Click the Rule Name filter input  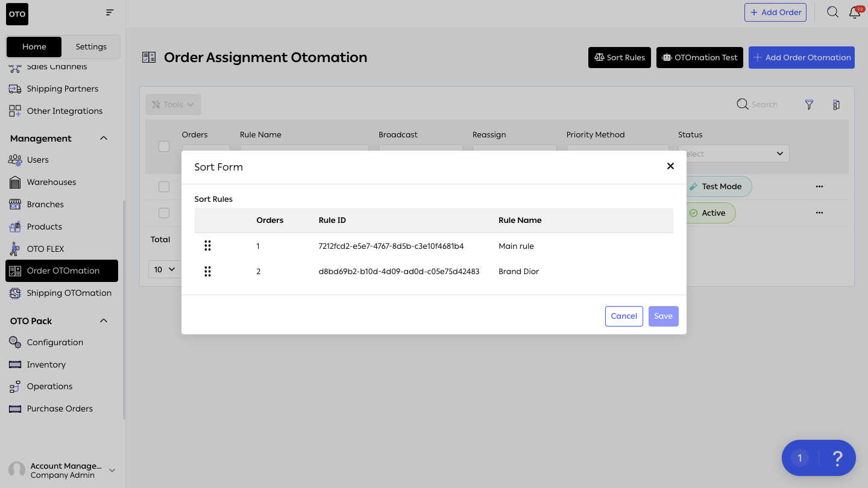[x=304, y=148]
